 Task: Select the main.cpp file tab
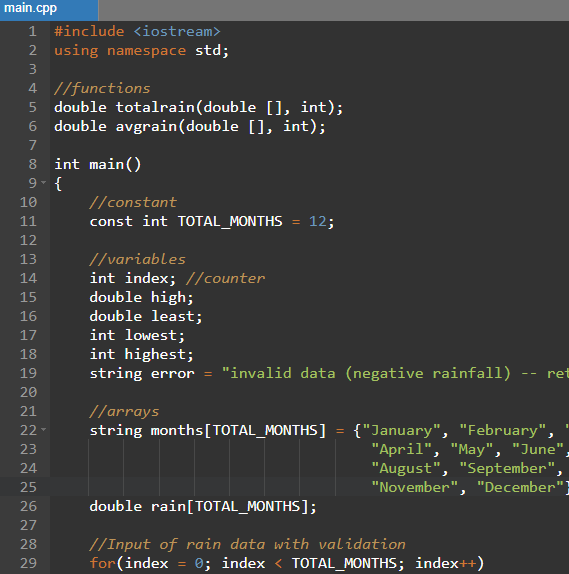tap(49, 9)
